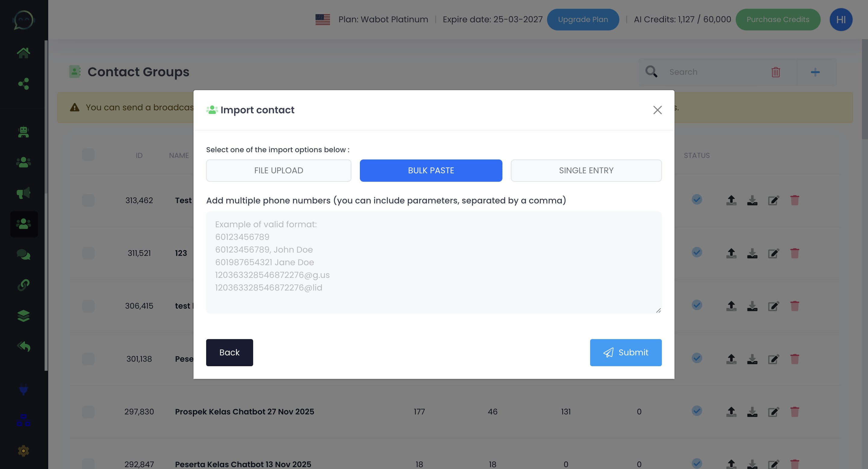Open the HI user avatar menu
The width and height of the screenshot is (868, 469).
pos(840,20)
